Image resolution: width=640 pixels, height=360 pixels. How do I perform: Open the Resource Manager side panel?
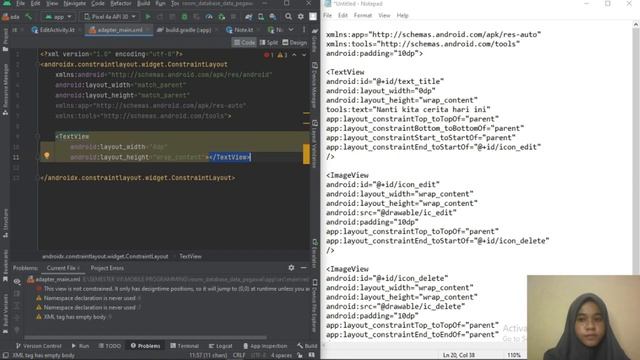tap(5, 90)
